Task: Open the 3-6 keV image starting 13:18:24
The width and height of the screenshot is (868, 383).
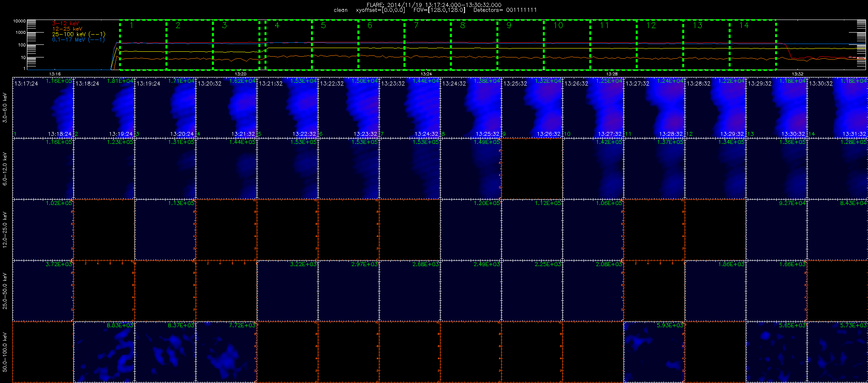Action: [x=104, y=108]
